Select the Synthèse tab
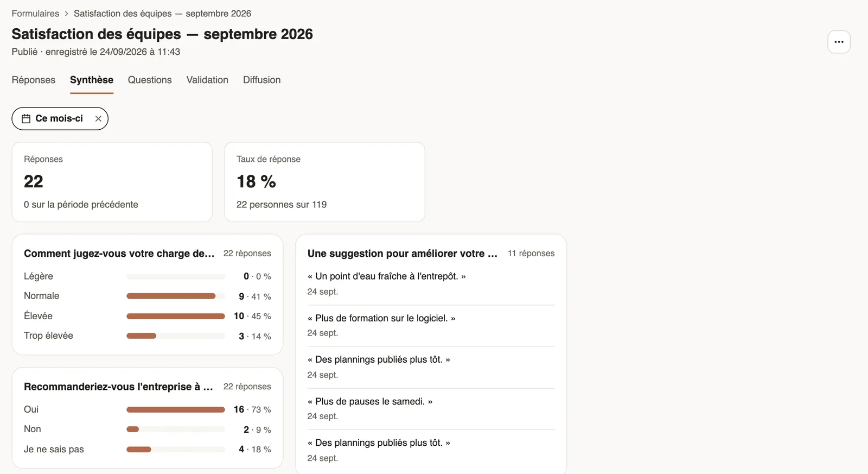The image size is (868, 474). coord(92,80)
